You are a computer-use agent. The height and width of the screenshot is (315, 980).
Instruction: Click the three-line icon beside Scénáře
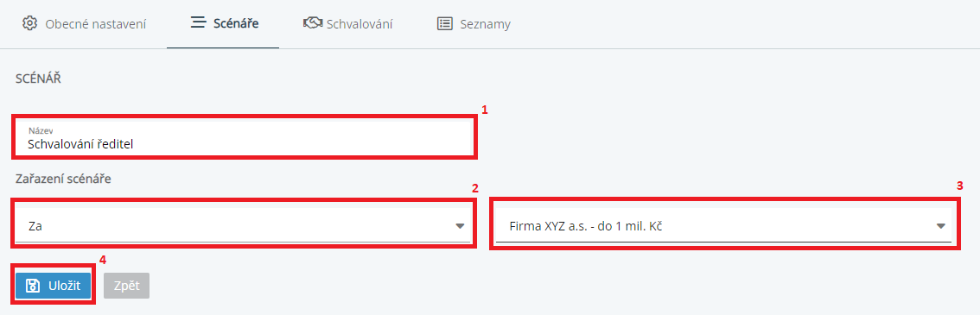(198, 23)
